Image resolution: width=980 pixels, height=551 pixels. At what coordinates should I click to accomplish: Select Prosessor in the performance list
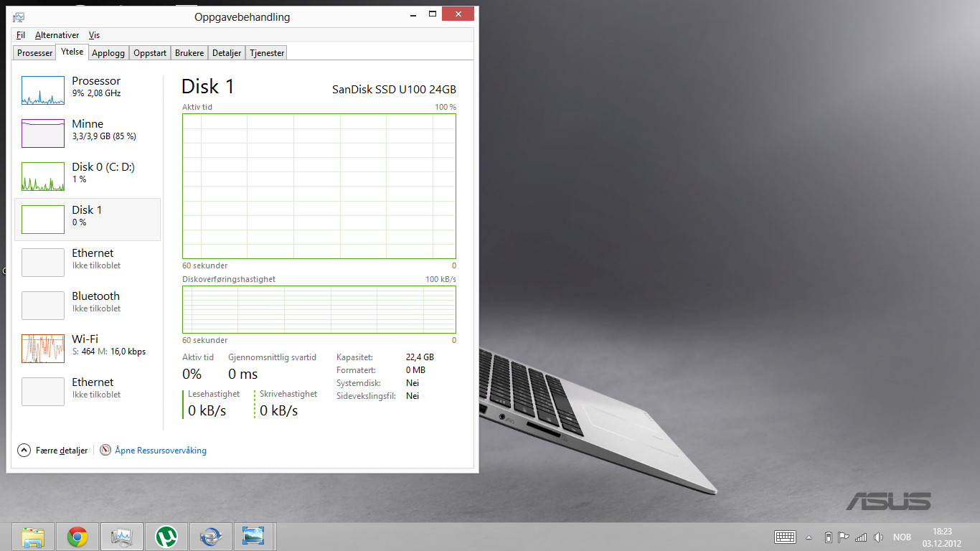point(88,90)
